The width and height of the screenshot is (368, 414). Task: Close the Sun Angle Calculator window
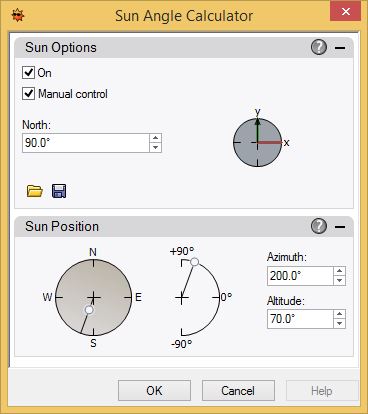tap(345, 12)
